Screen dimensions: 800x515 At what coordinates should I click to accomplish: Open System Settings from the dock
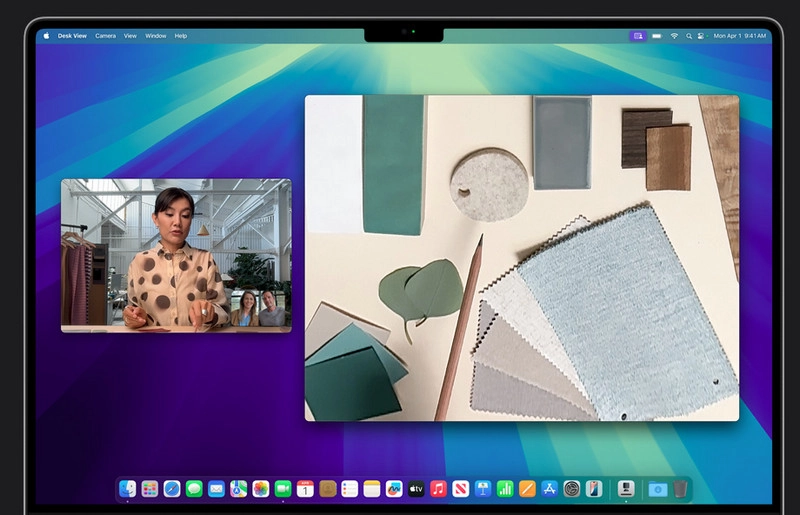coord(571,489)
